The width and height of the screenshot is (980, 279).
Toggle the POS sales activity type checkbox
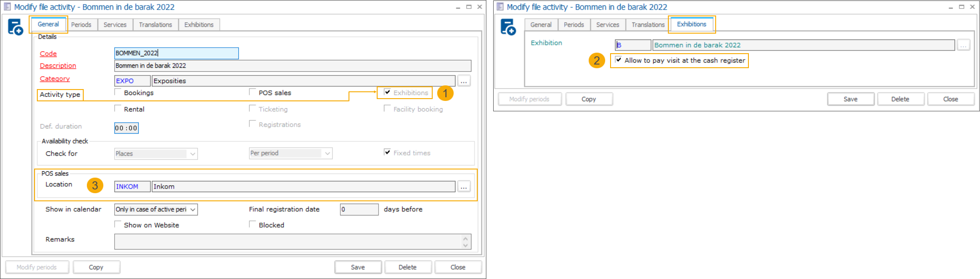tap(253, 92)
